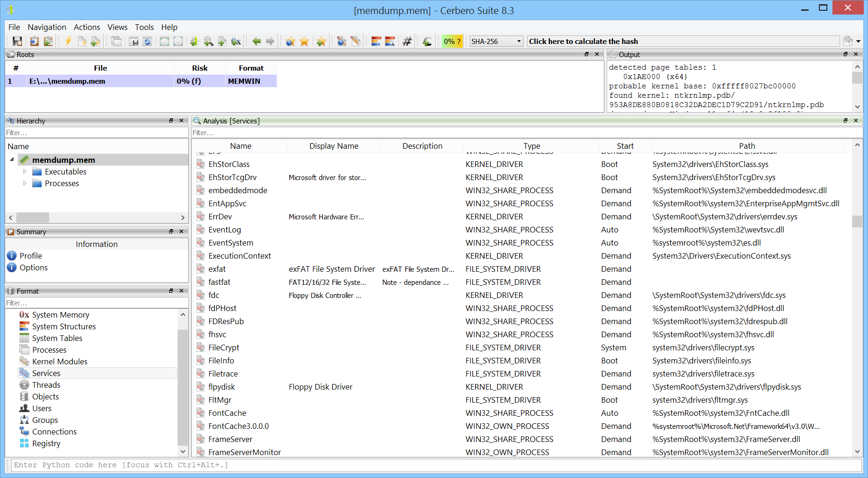This screenshot has width=868, height=478.
Task: Click the hash symbol toolbar icon
Action: click(x=407, y=41)
